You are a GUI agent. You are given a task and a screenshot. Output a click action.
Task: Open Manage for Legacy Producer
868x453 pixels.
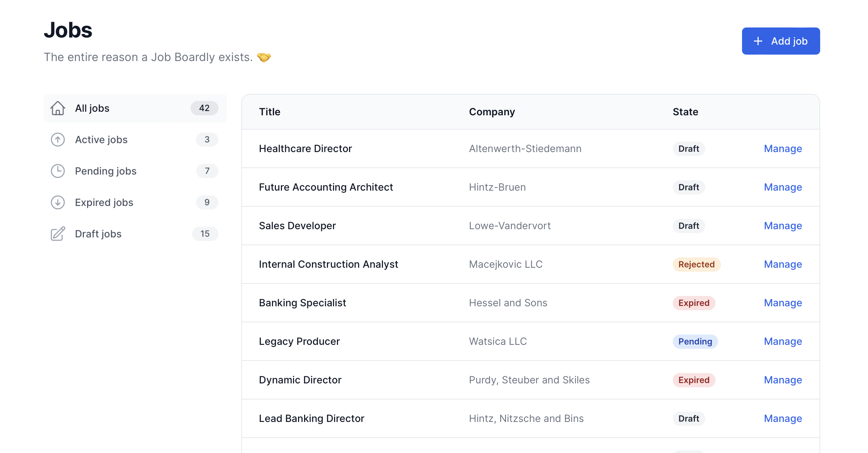click(783, 341)
